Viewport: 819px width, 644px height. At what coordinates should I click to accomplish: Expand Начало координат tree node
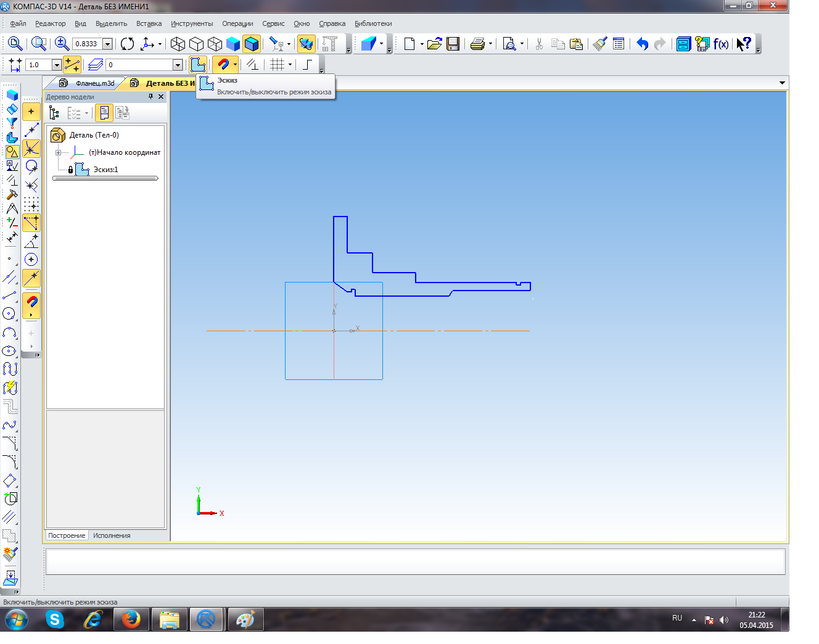pyautogui.click(x=58, y=152)
